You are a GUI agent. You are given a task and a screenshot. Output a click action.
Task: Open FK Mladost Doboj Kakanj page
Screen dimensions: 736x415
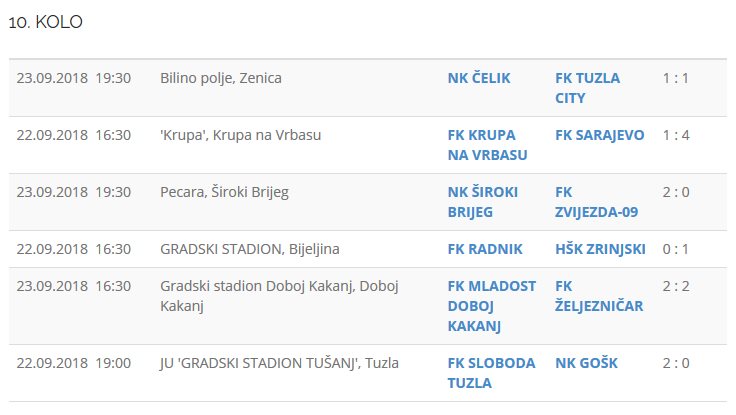[492, 306]
